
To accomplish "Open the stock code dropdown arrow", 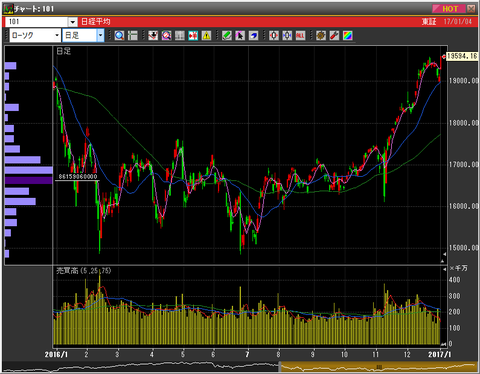I will (x=73, y=22).
